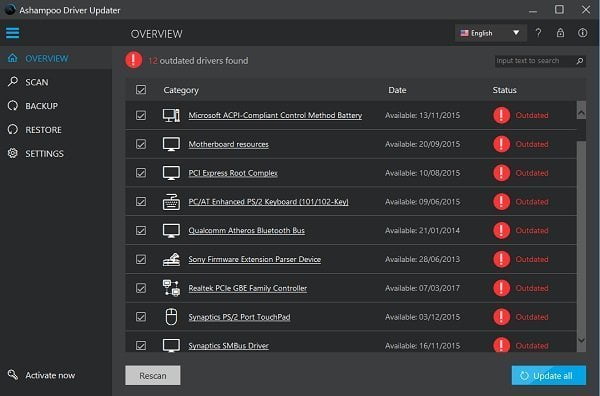
Task: Open Motherboard resources link
Action: coord(228,144)
